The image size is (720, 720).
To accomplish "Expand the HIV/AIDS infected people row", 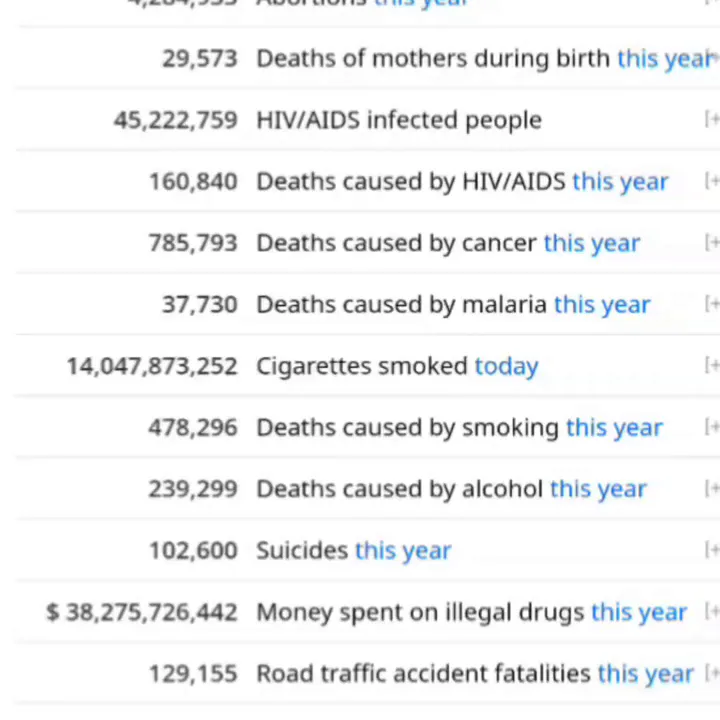I will (x=712, y=120).
